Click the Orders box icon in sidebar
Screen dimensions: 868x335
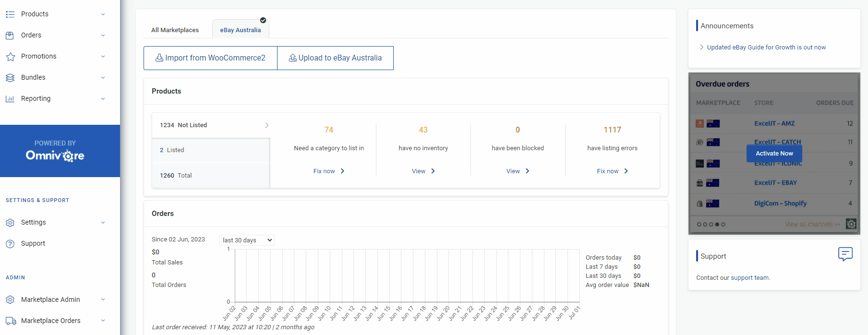tap(10, 36)
